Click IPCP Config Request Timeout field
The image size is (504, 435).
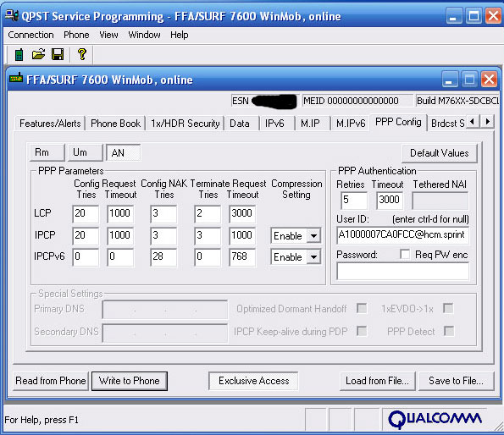click(120, 235)
